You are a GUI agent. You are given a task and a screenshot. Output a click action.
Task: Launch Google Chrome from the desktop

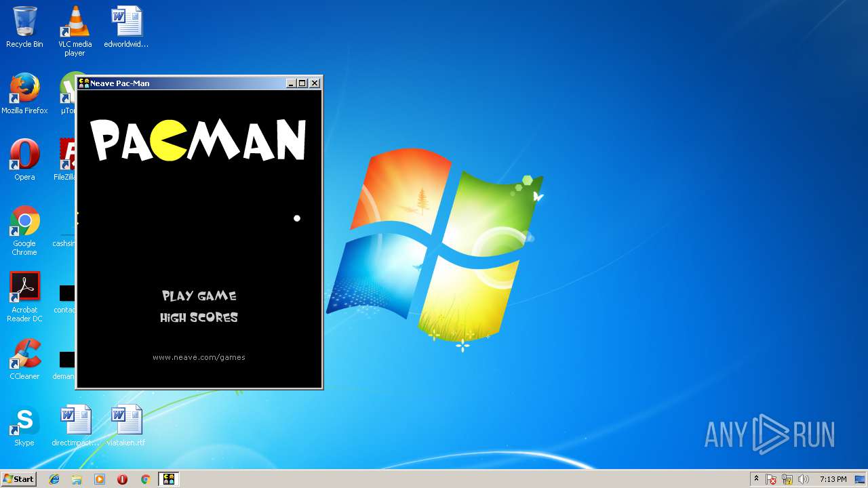click(24, 230)
